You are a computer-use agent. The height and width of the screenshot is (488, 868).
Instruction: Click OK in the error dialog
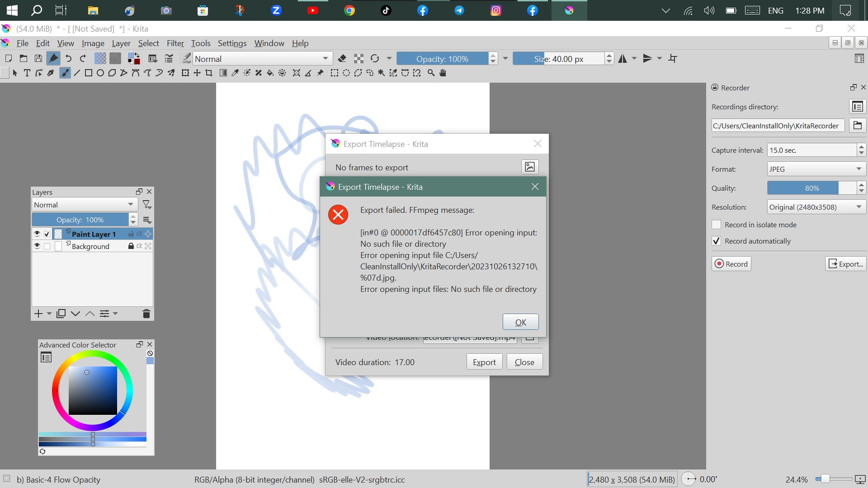521,322
